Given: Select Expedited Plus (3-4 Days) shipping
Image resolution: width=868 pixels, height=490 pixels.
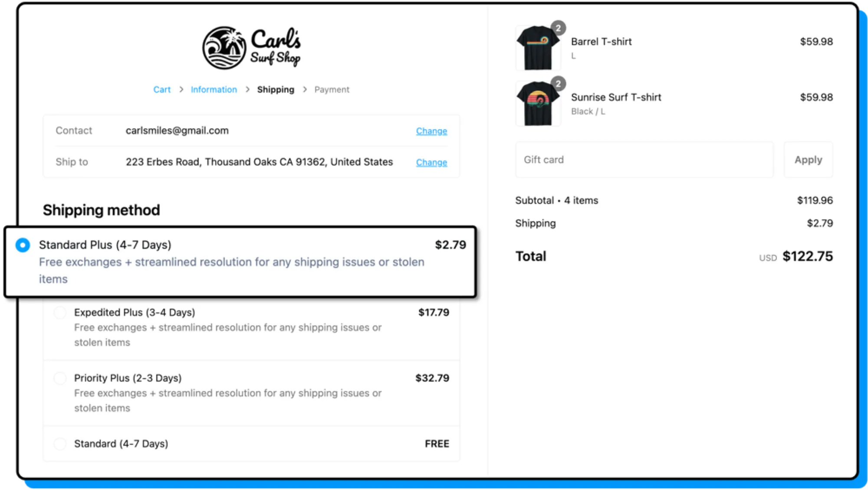Looking at the screenshot, I should pos(60,313).
